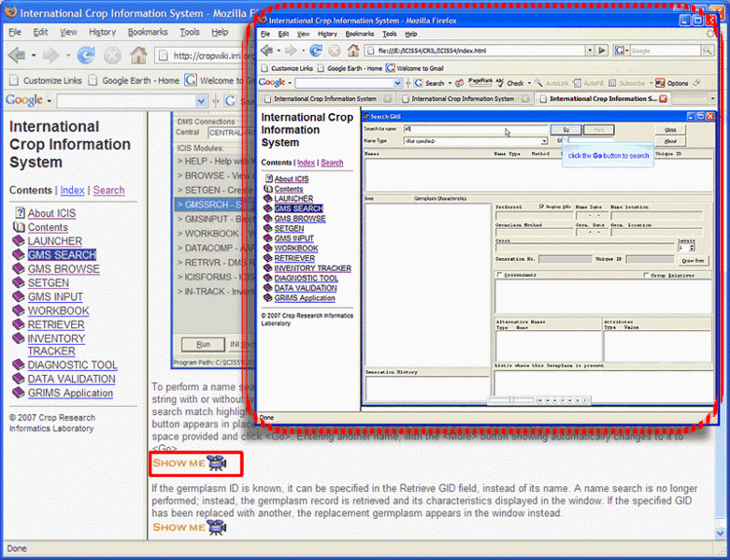Open tab list dropdown at tab bar end
Image resolution: width=730 pixels, height=560 pixels.
point(712,99)
